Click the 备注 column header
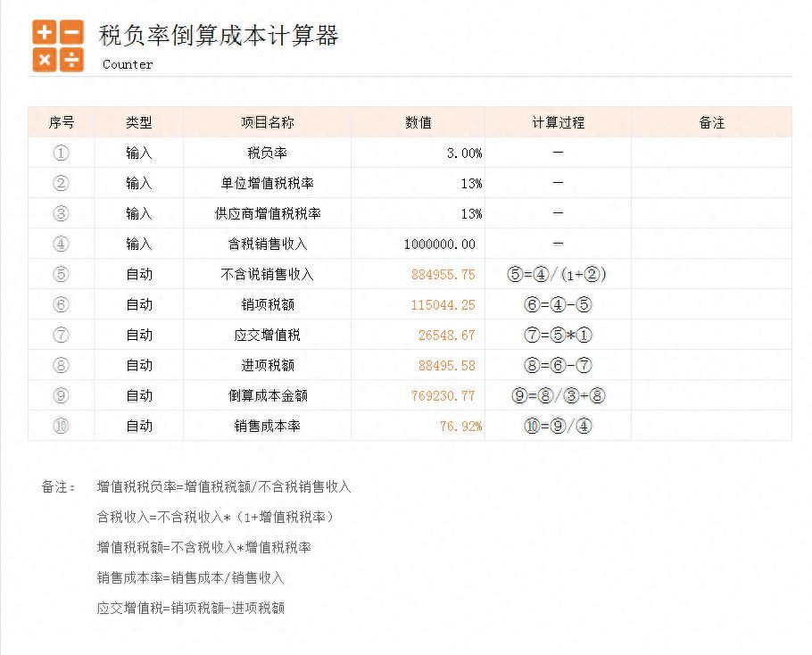The image size is (812, 655). click(711, 123)
